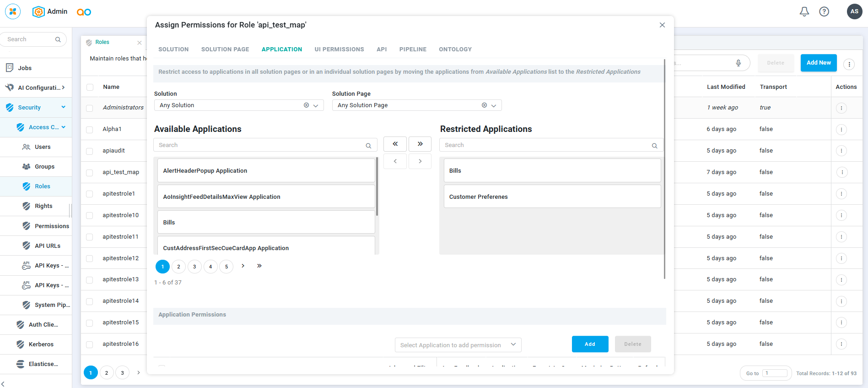
Task: Click the search icon in Restricted Applications
Action: pyautogui.click(x=654, y=146)
